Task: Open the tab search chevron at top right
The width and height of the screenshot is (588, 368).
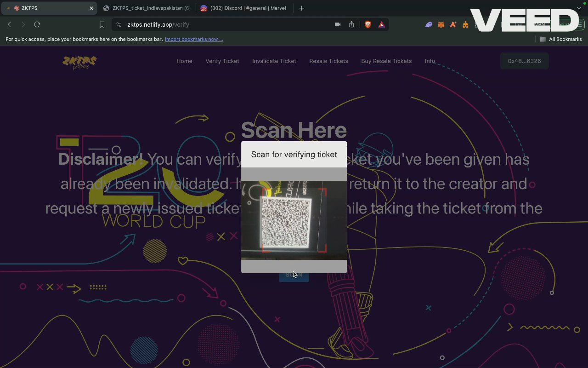Action: (579, 8)
